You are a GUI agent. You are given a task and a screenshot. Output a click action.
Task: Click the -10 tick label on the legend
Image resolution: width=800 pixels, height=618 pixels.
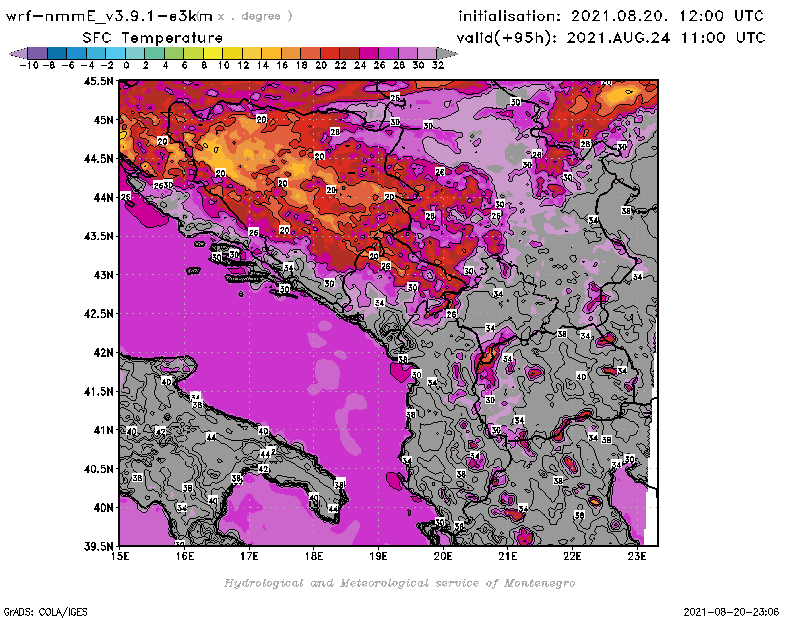pyautogui.click(x=29, y=65)
